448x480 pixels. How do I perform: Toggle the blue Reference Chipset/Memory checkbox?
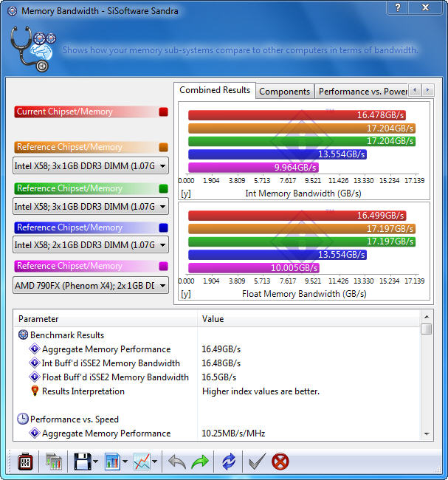(x=163, y=227)
